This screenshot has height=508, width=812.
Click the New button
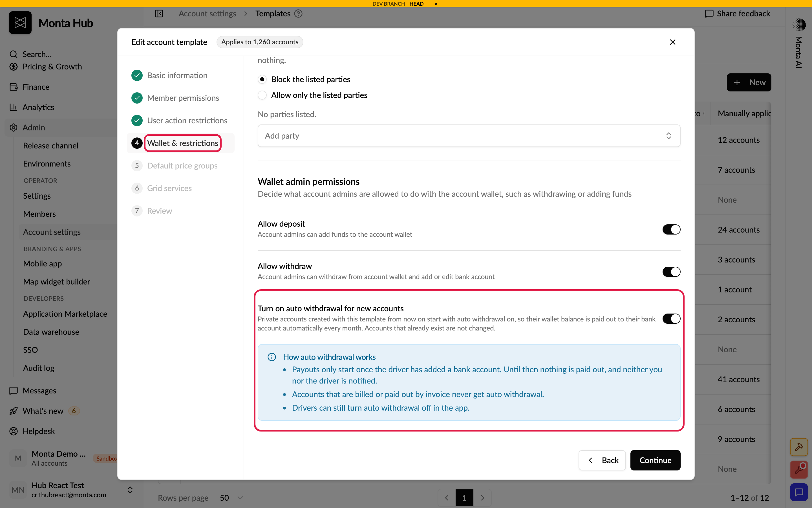749,82
